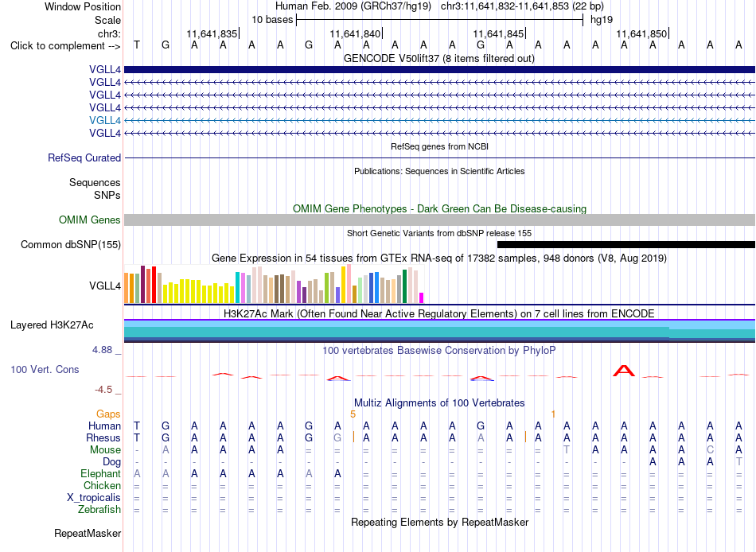Open the OMIM Genes track label
Viewport: 756px width, 552px height.
click(90, 220)
